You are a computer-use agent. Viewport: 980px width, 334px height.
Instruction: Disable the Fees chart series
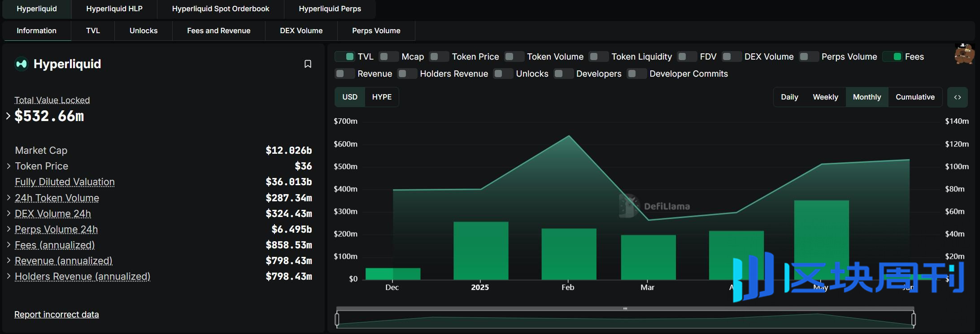pyautogui.click(x=892, y=57)
